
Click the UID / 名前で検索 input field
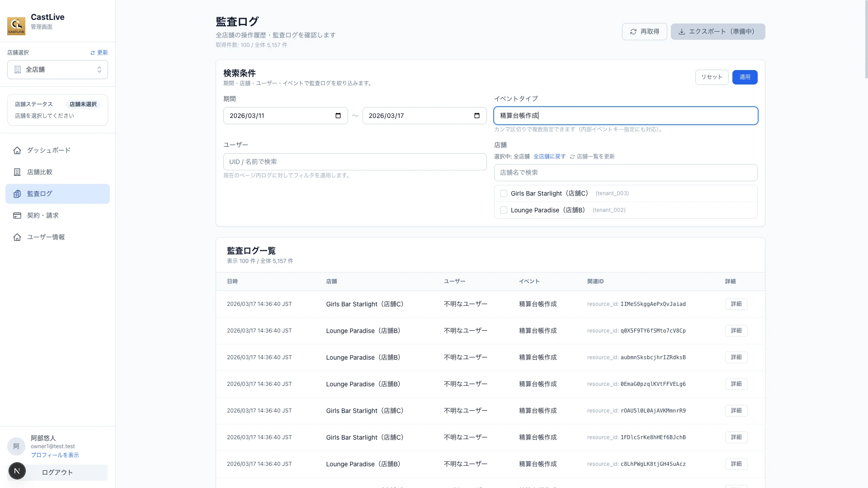pyautogui.click(x=354, y=162)
